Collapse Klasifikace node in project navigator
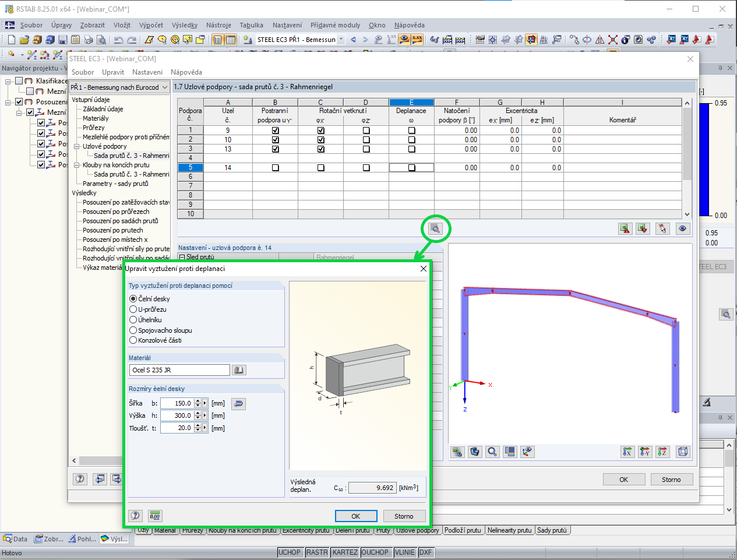This screenshot has width=737, height=560. click(8, 81)
